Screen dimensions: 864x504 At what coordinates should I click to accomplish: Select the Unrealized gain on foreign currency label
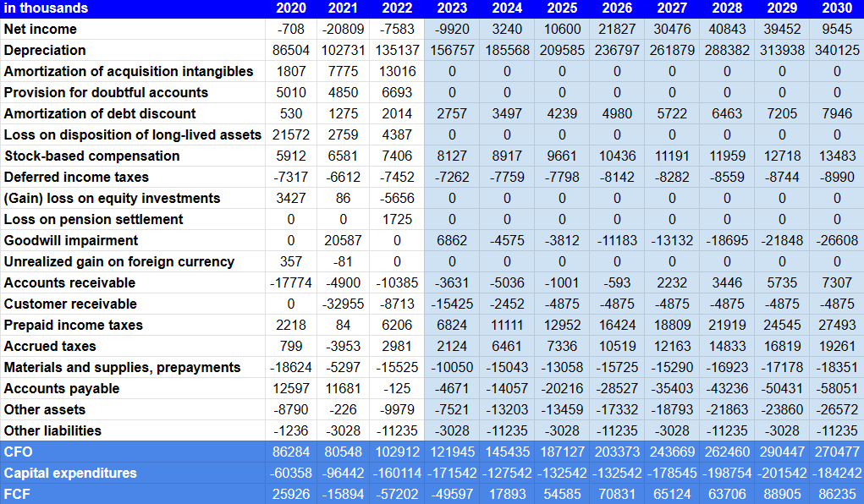96,261
